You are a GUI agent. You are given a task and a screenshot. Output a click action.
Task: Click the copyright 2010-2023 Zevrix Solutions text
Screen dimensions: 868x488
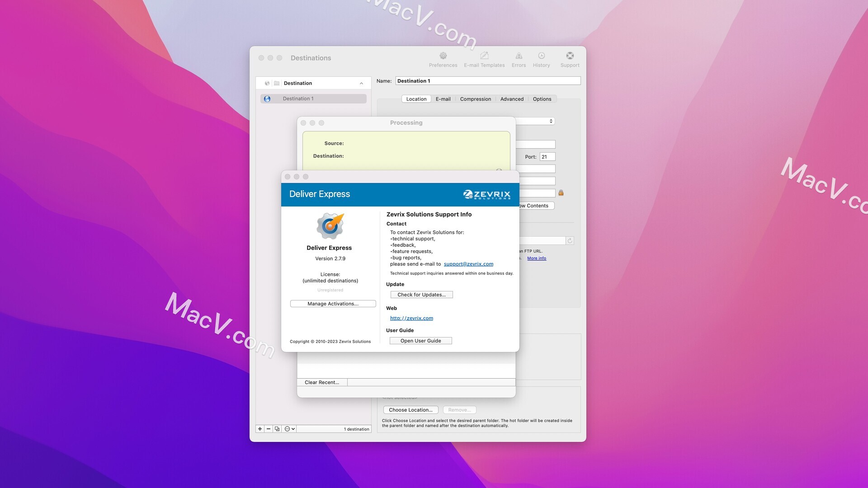pyautogui.click(x=330, y=342)
